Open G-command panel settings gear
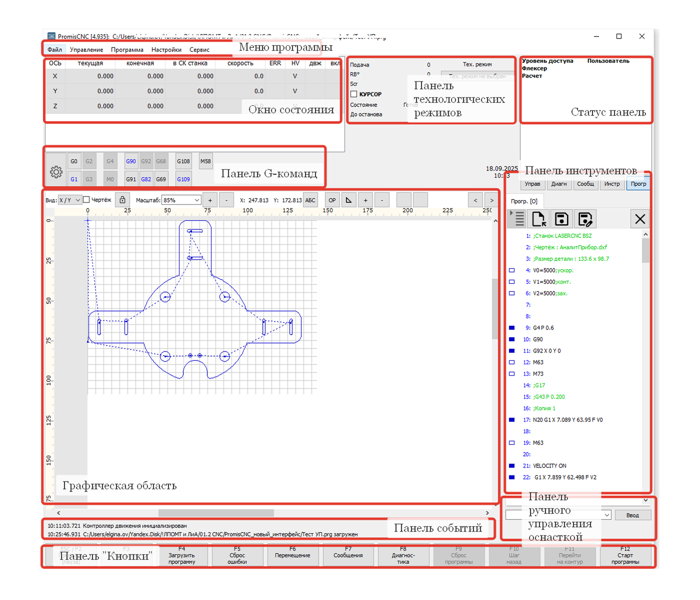This screenshot has height=600, width=700. point(56,172)
